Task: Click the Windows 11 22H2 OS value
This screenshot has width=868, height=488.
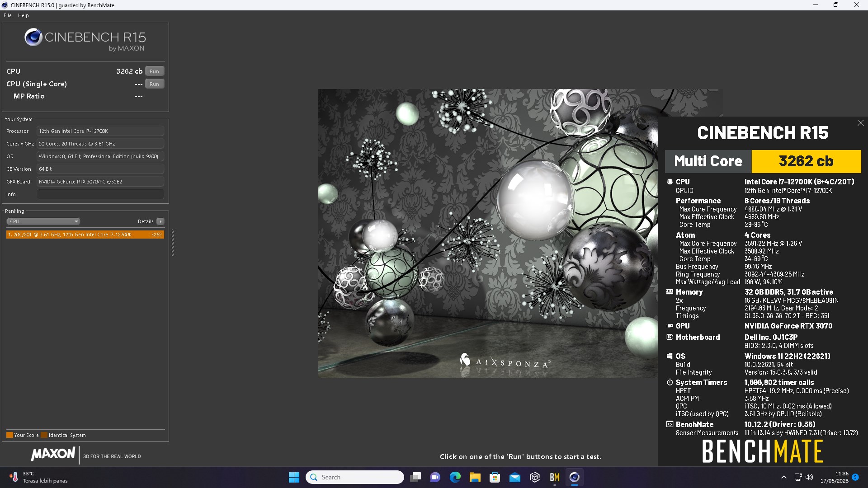Action: [788, 356]
